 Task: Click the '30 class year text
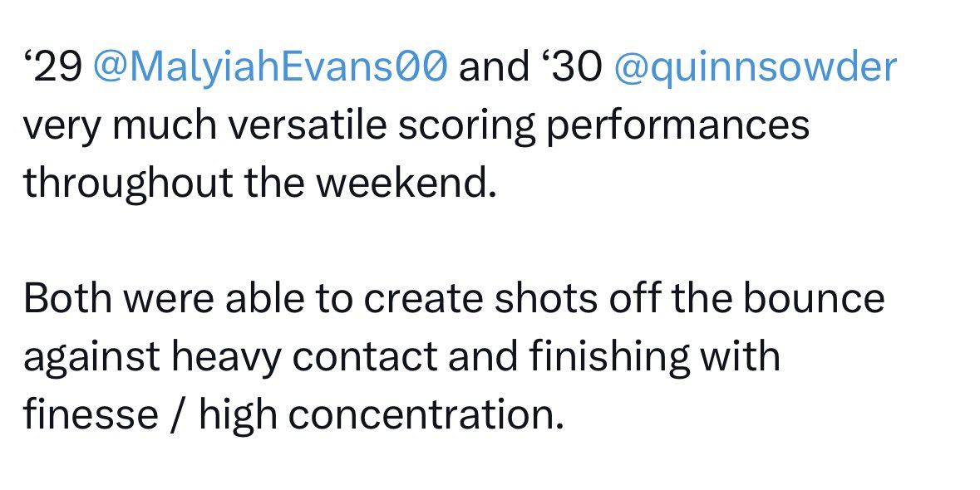click(x=569, y=68)
